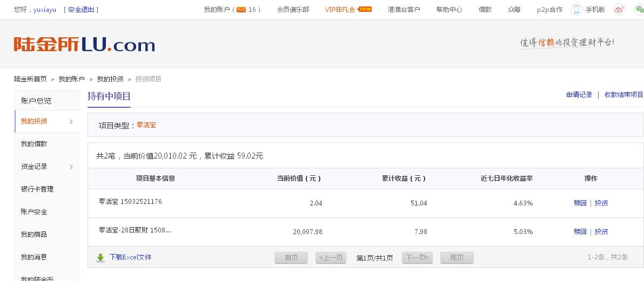Select the 持有中项目 tab
Viewport: 644px width, 281px height.
click(109, 97)
